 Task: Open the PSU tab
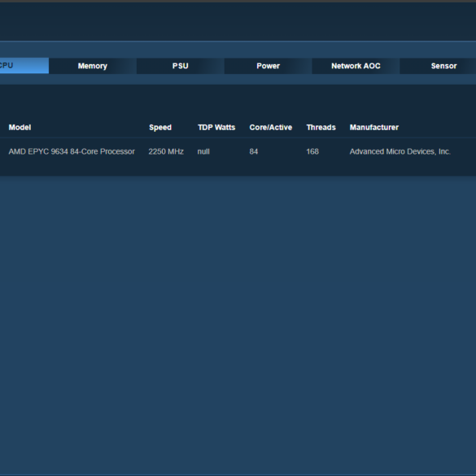pos(181,66)
